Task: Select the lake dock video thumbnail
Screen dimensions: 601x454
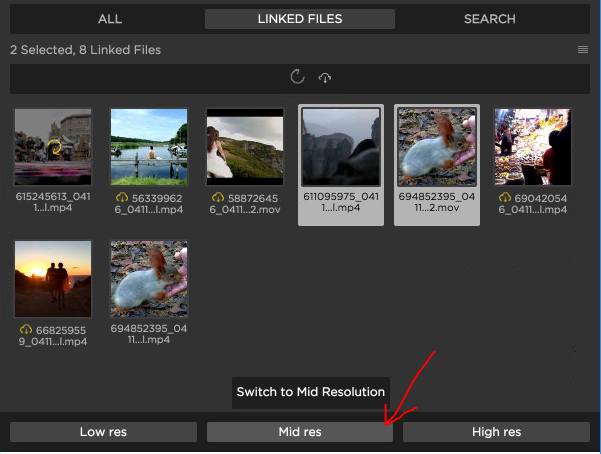Action: click(149, 147)
